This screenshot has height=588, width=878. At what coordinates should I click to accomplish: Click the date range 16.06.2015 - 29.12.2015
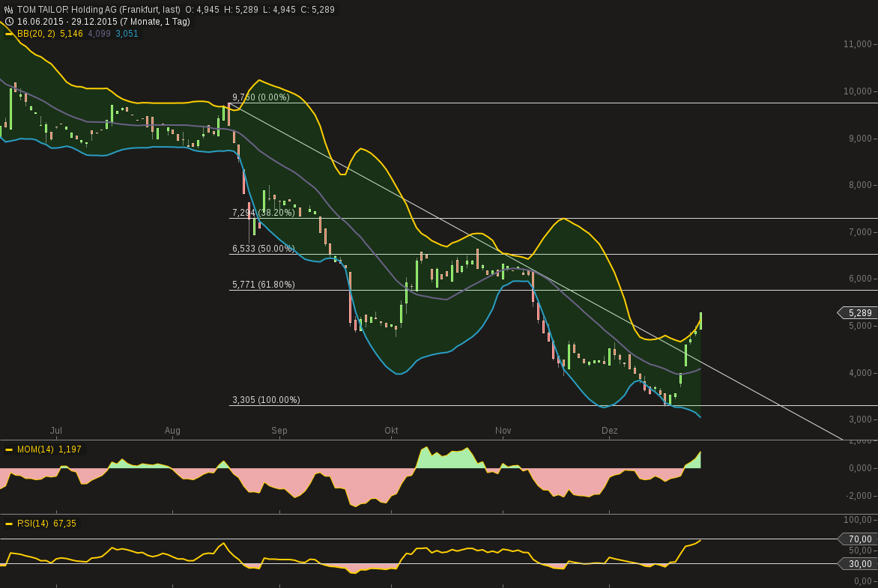(67, 22)
